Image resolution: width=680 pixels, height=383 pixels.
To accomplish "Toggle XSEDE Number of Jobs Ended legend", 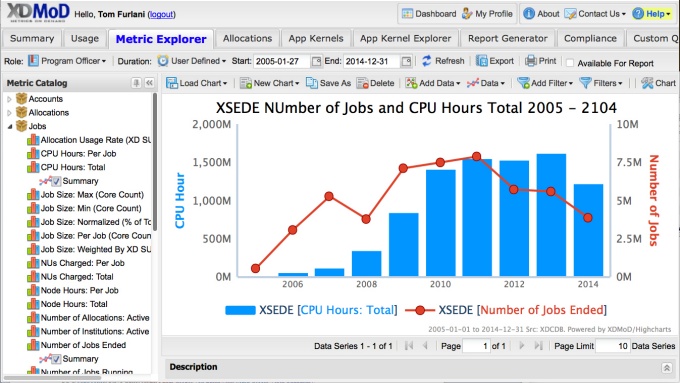I will [x=506, y=310].
